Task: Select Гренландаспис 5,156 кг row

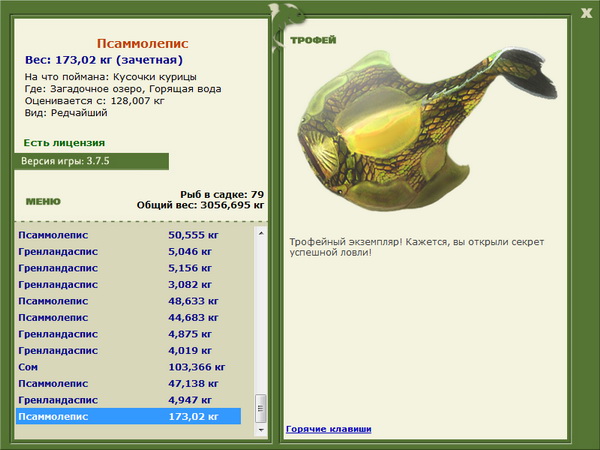Action: (129, 268)
